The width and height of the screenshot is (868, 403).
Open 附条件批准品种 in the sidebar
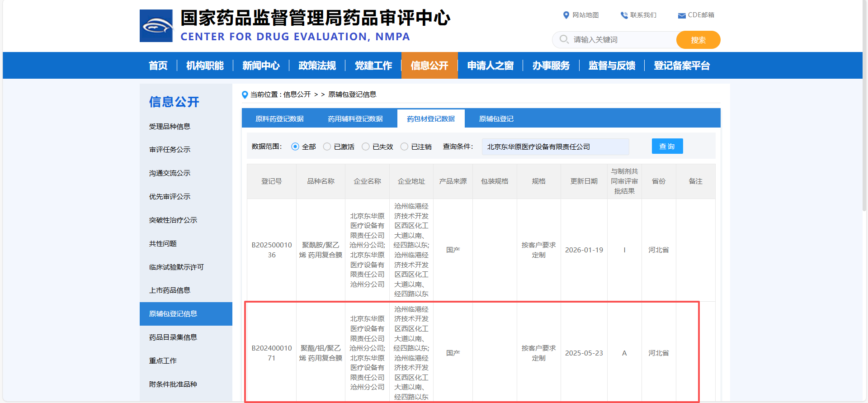173,384
